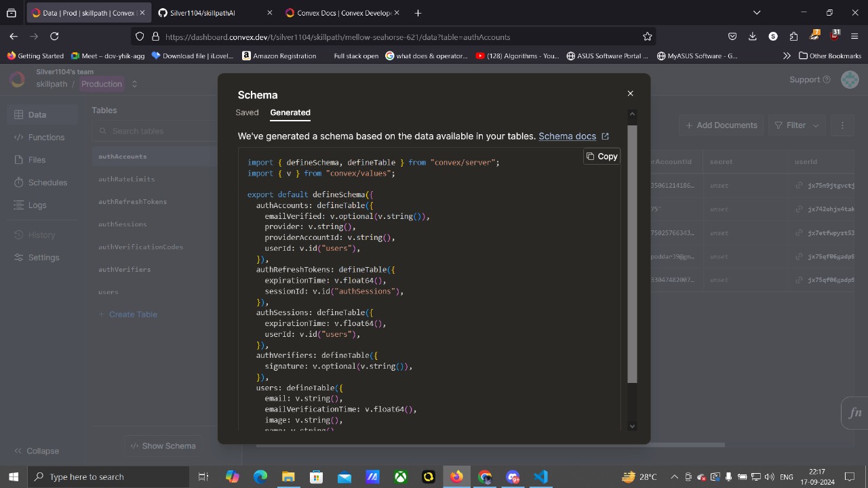Screen dimensions: 868x488
Task: Click the schema scrollbar down arrow
Action: tap(632, 426)
